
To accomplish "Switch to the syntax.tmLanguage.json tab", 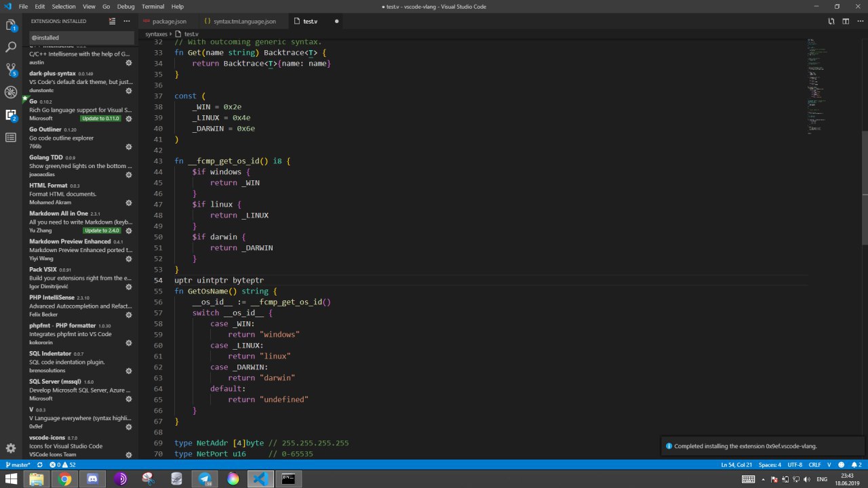I will (243, 21).
